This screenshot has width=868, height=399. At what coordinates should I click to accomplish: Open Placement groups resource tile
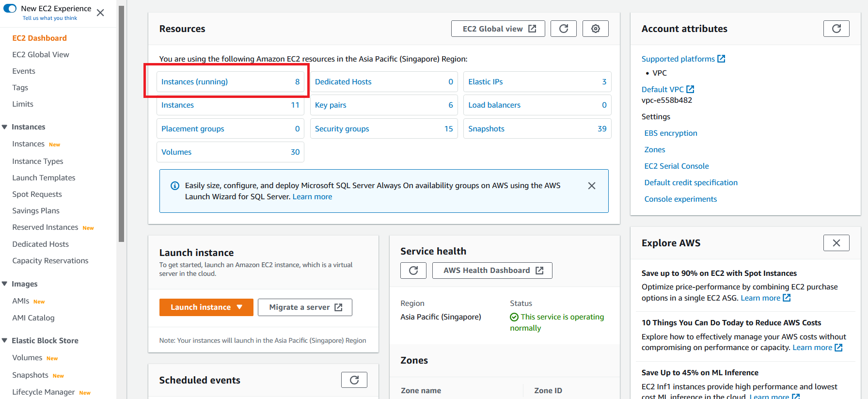click(x=230, y=129)
